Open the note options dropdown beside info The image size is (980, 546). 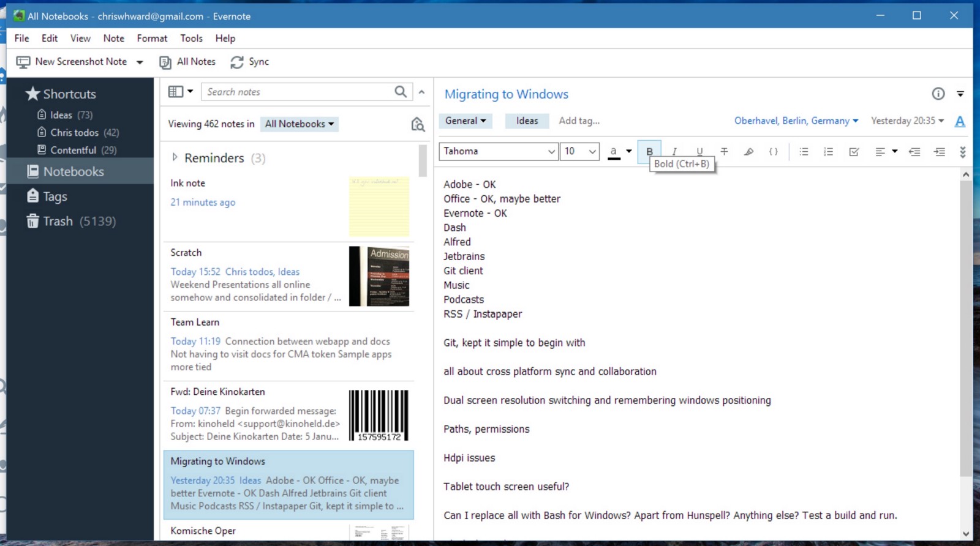[x=960, y=94]
